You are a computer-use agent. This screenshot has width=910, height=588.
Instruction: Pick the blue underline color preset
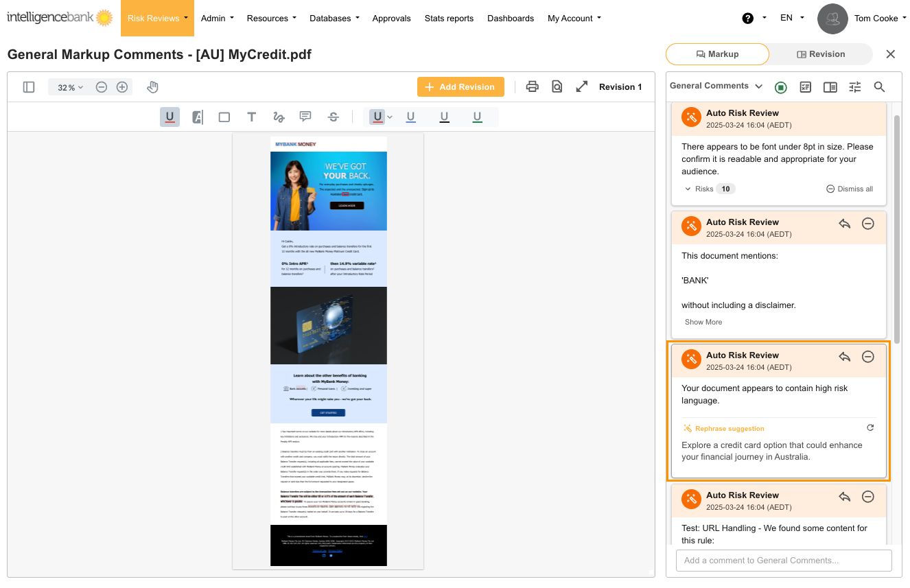pyautogui.click(x=410, y=117)
